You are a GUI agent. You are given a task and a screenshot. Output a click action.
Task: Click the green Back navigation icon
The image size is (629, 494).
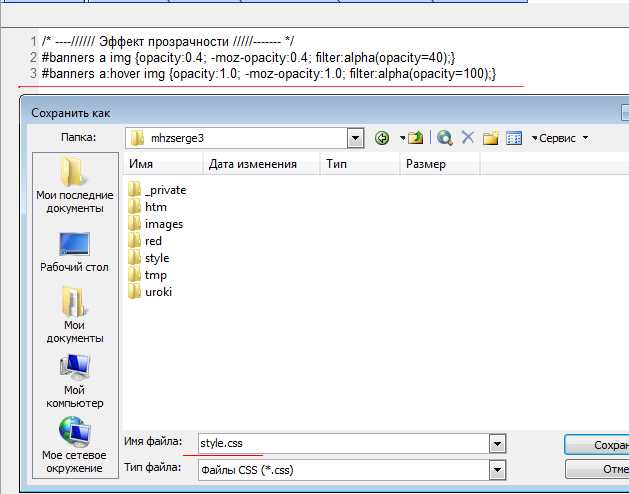[x=382, y=138]
